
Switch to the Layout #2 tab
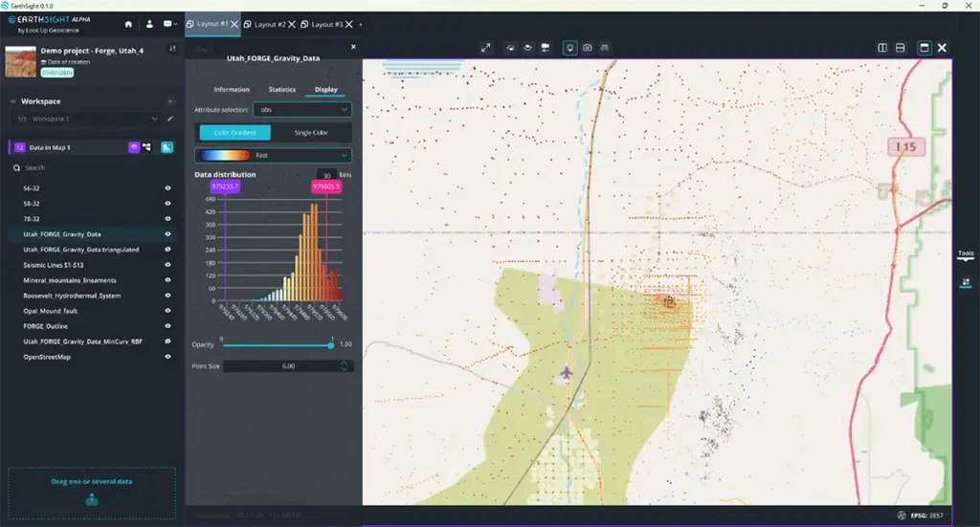[x=270, y=24]
